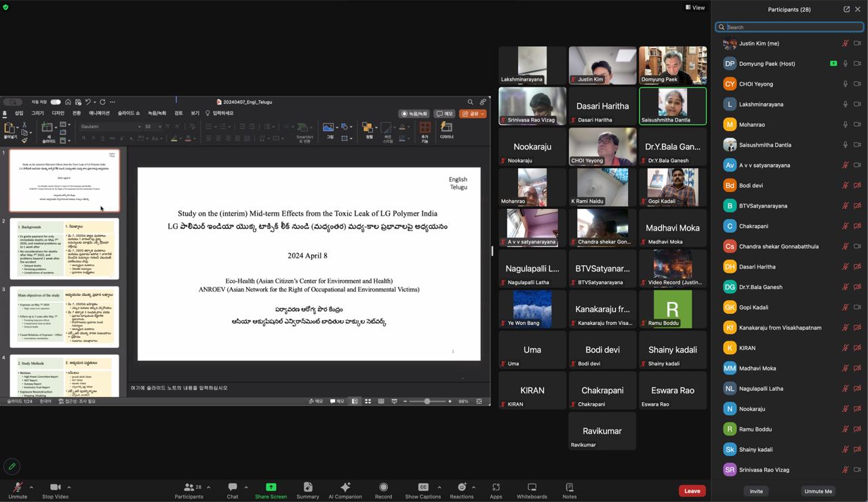Click PowerPoint home icon in title bar
868x502 pixels.
coord(68,102)
